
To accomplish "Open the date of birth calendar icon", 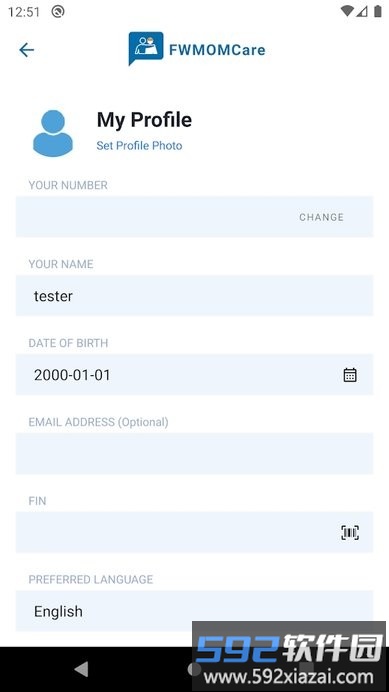I will [x=350, y=375].
